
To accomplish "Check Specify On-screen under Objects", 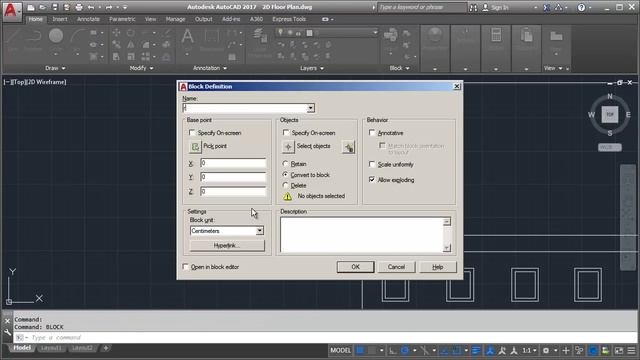I will pos(286,133).
